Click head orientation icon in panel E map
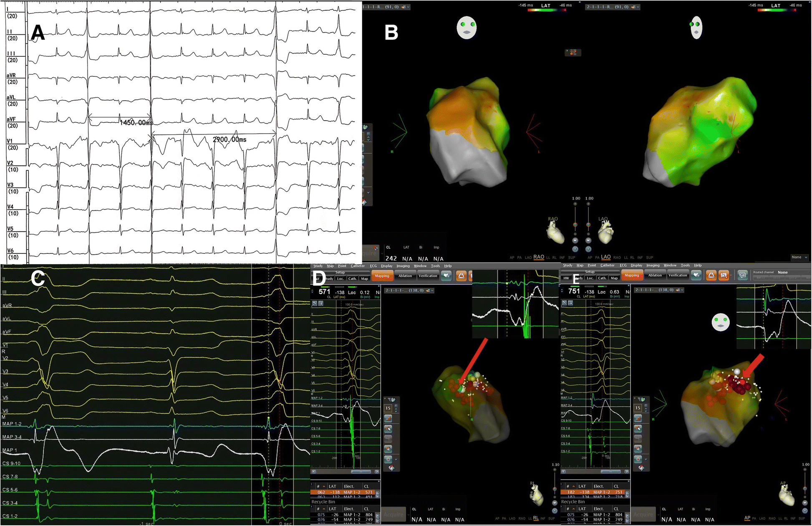Viewport: 812px width, 526px height. [721, 322]
